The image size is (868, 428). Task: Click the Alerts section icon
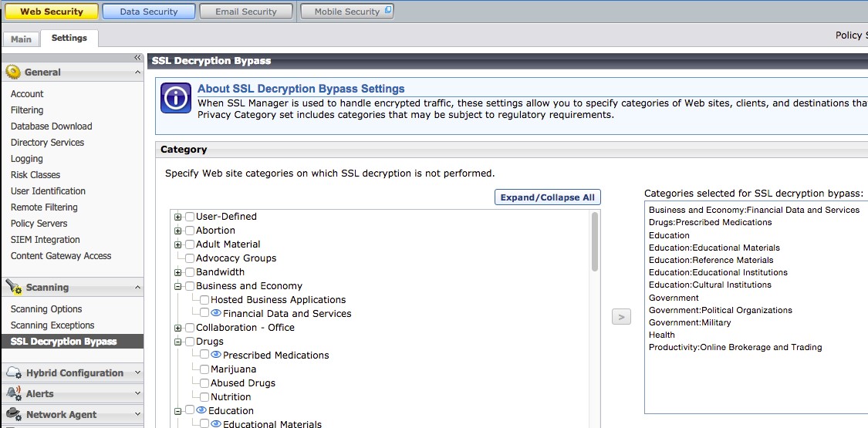click(13, 393)
